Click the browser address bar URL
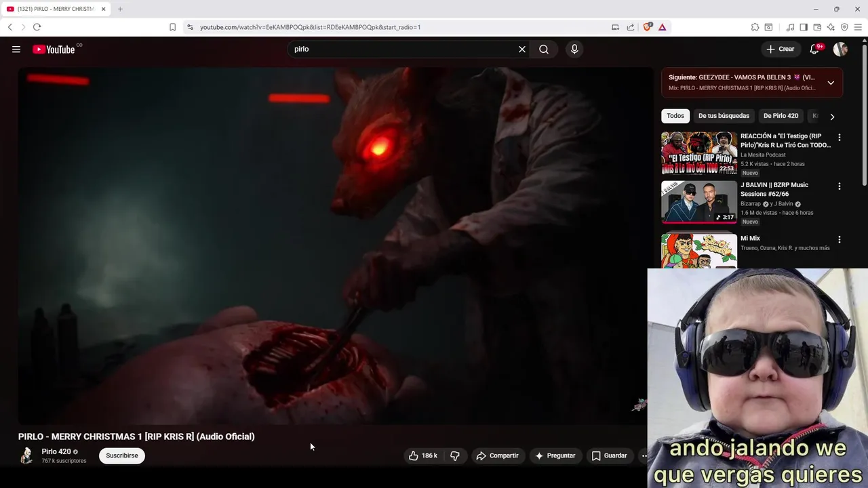Screen dimensions: 868x488 (x=311, y=27)
